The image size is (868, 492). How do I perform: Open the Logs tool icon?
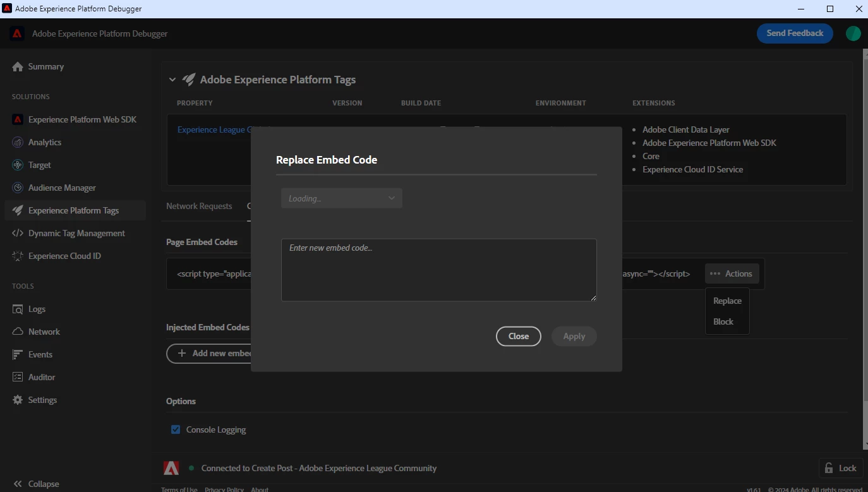(x=18, y=309)
